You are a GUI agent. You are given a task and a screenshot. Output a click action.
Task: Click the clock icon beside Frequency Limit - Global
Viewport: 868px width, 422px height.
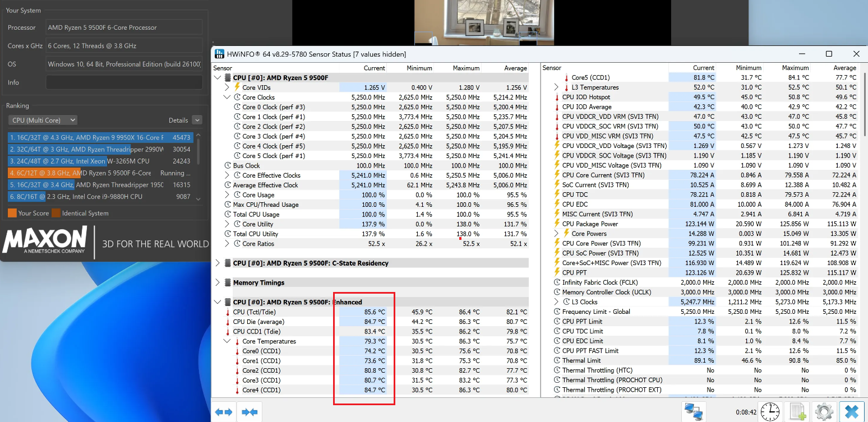(x=557, y=312)
